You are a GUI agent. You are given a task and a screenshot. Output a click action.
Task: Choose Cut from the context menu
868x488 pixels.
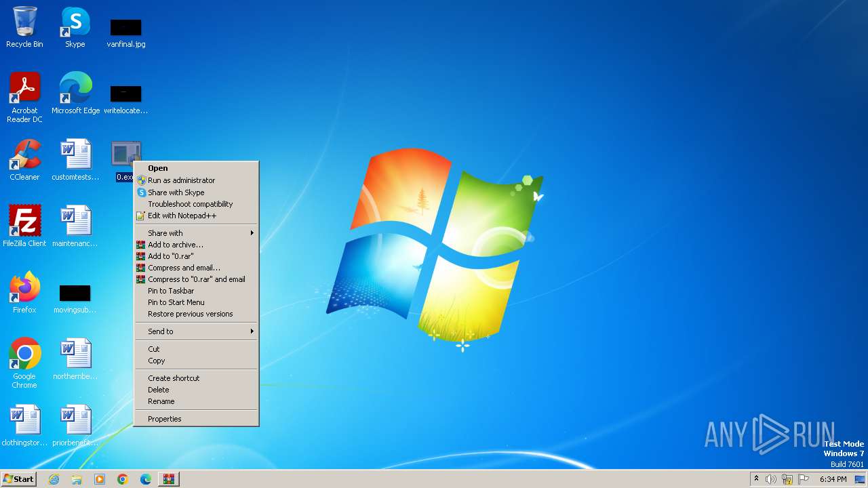click(x=197, y=349)
